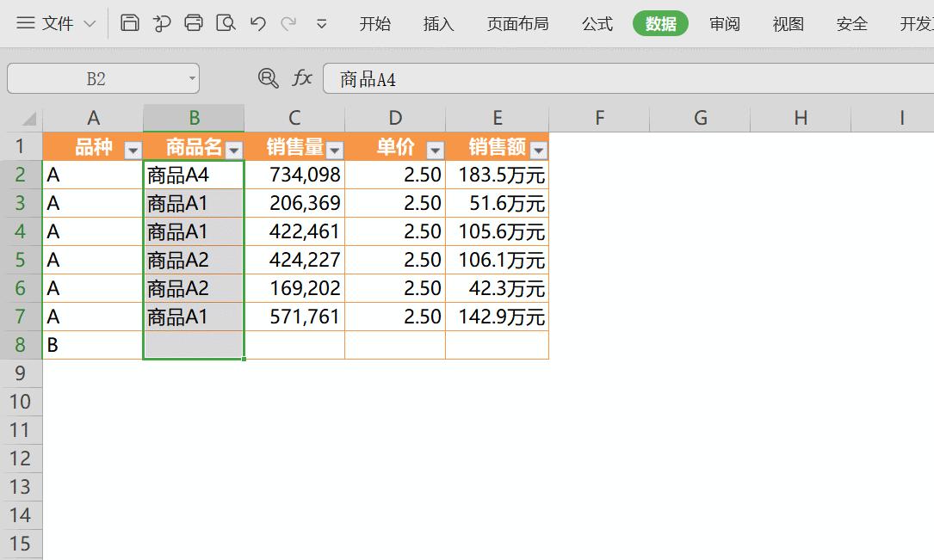Click the Output as PDF icon

point(163,24)
